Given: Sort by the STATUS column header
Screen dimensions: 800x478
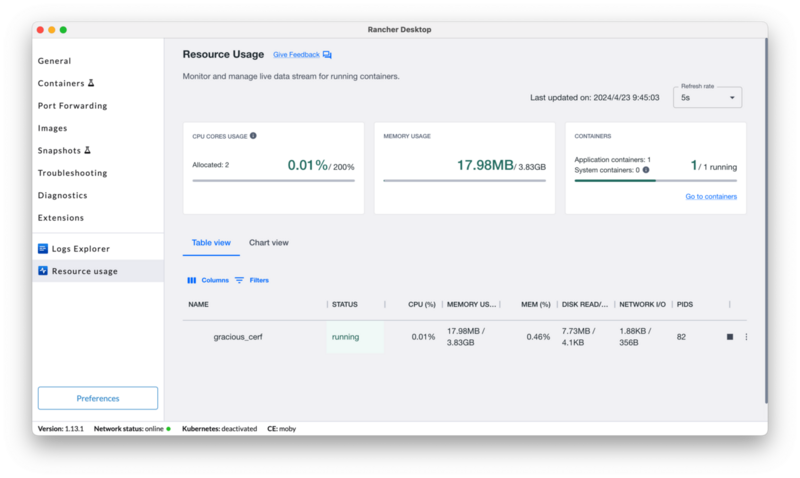Looking at the screenshot, I should [x=344, y=305].
